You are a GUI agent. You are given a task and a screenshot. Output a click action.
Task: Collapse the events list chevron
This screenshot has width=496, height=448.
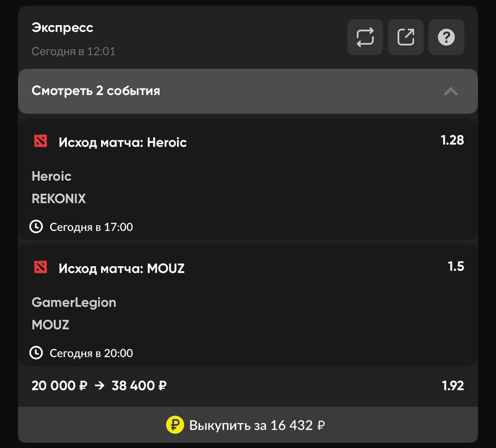(x=451, y=91)
